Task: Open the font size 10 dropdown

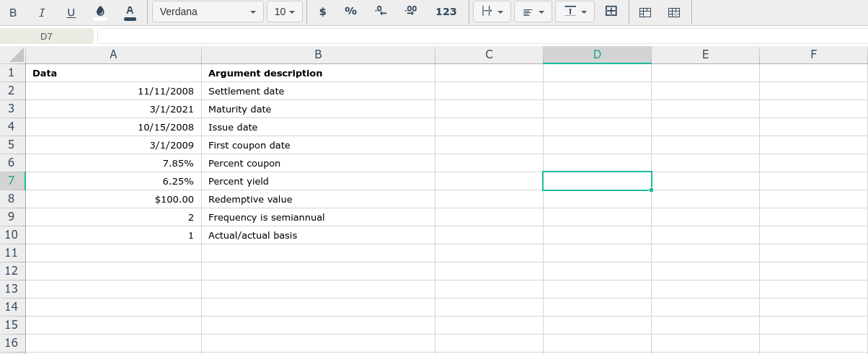Action: tap(284, 12)
